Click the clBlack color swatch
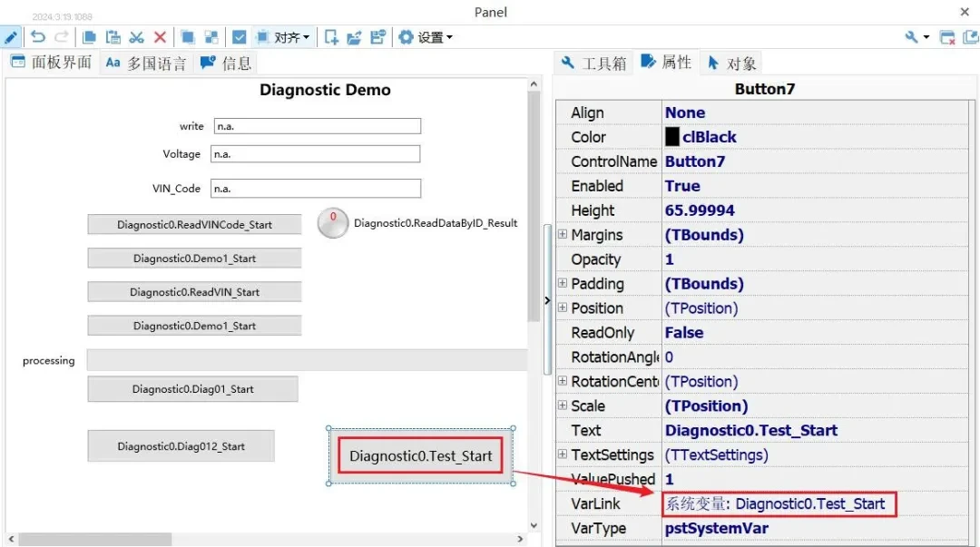This screenshot has height=547, width=980. [671, 137]
